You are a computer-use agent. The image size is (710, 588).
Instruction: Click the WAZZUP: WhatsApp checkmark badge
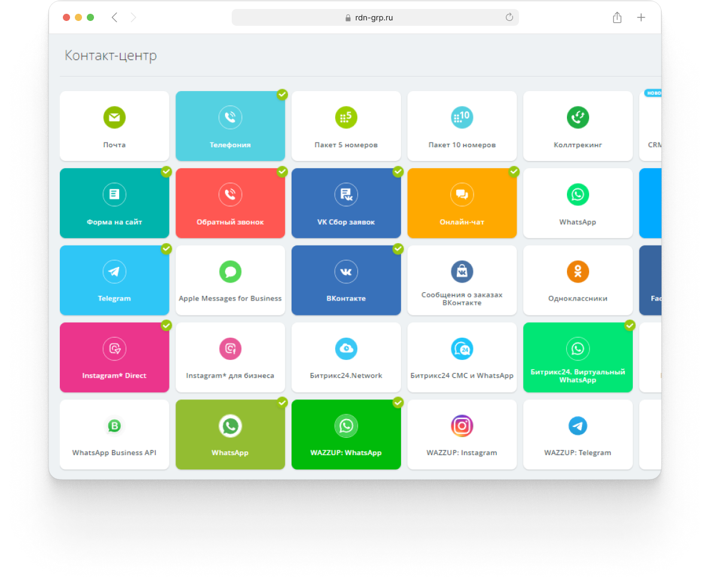pos(398,402)
